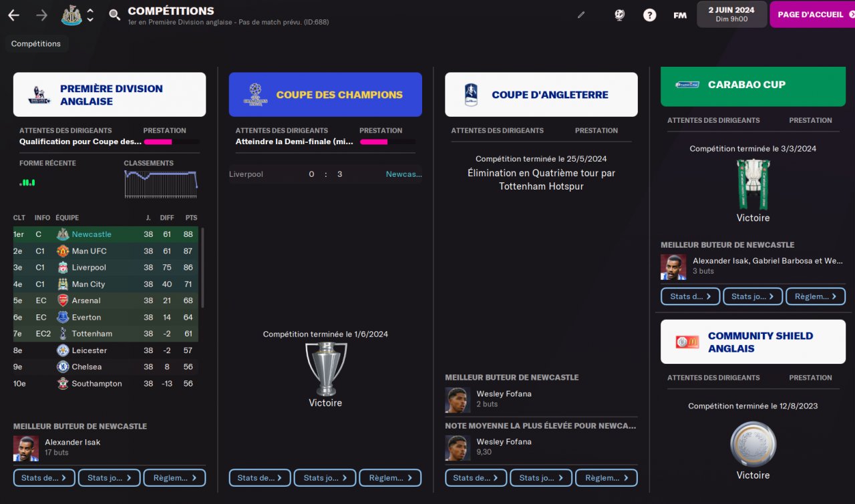The image size is (855, 504).
Task: Select the Man UFC row in league table
Action: (106, 251)
